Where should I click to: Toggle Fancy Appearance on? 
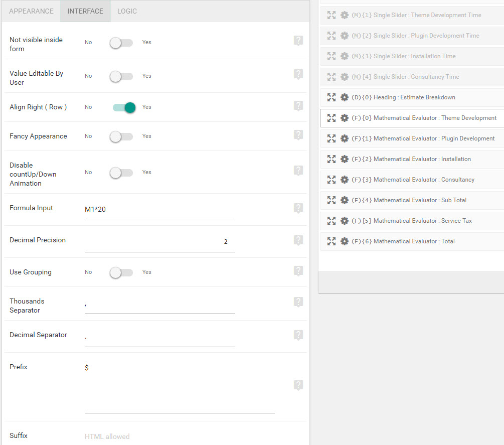(x=121, y=136)
